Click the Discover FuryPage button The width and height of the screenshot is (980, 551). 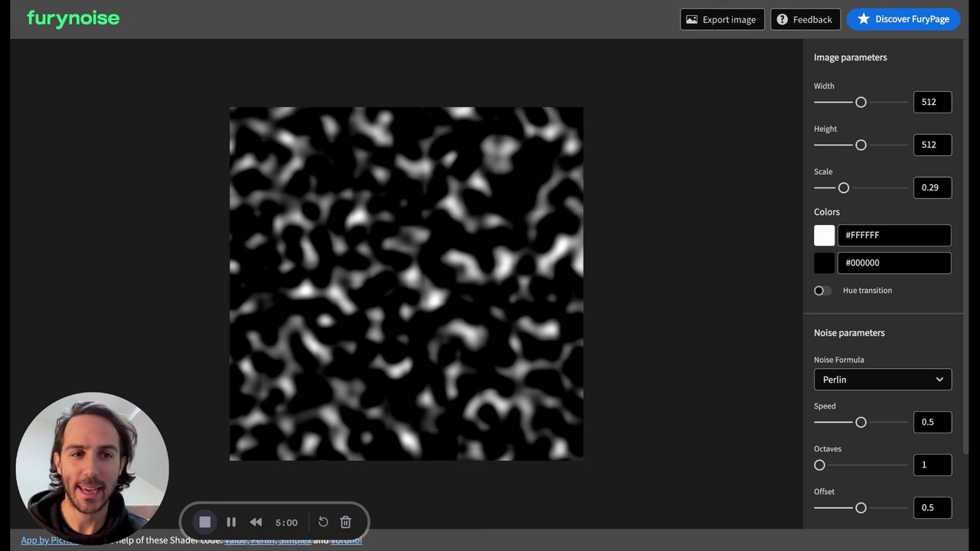(903, 19)
